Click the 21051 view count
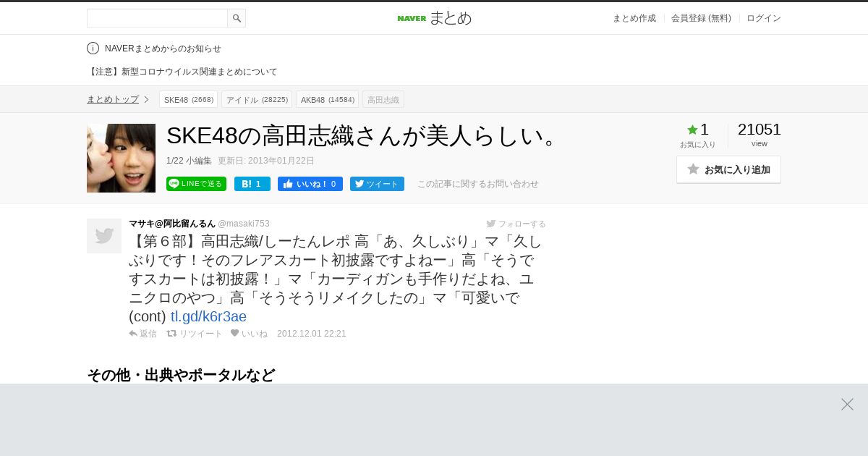 tap(759, 130)
